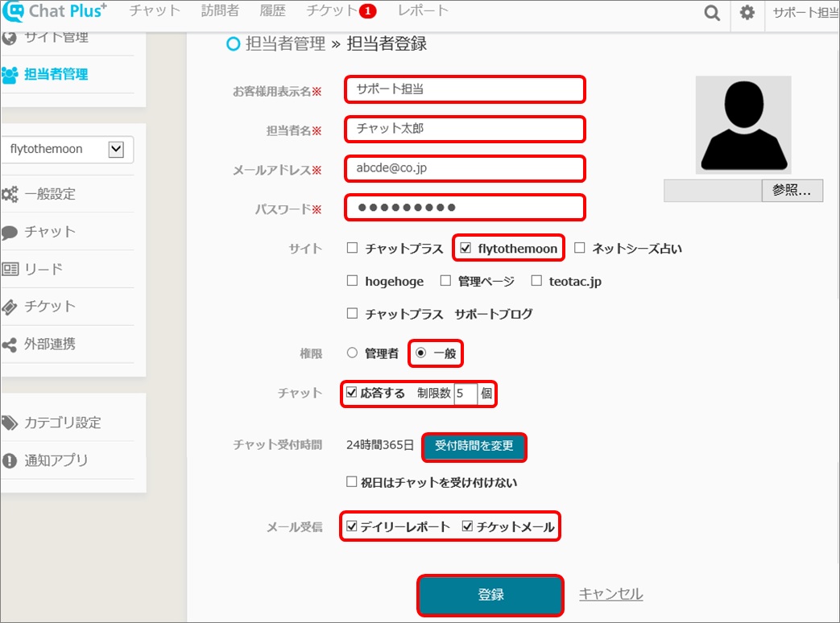The width and height of the screenshot is (840, 623).
Task: Go to サイト管理 in sidebar
Action: (56, 38)
